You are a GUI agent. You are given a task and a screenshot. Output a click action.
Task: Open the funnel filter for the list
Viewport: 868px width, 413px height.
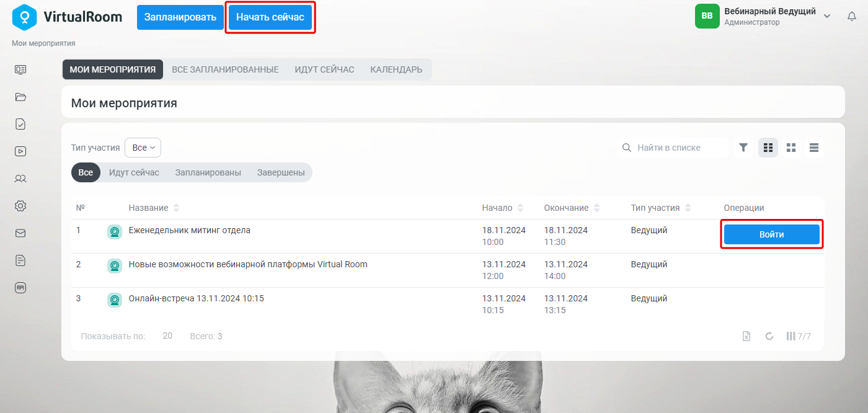[x=743, y=148]
